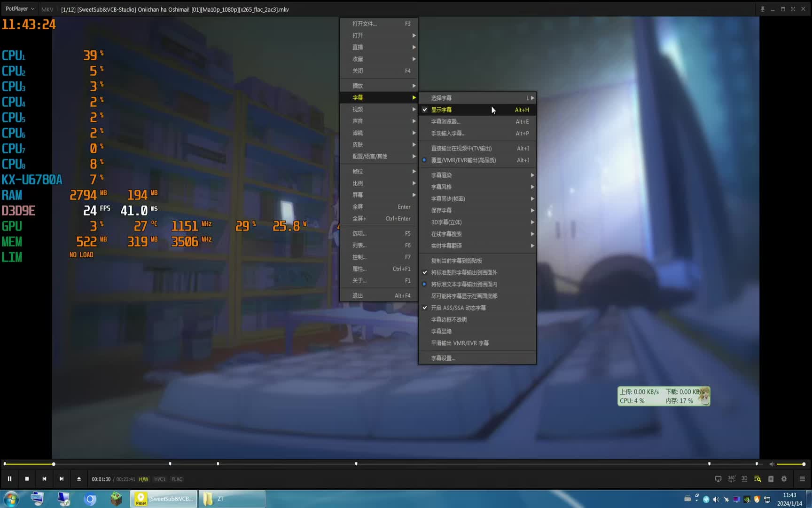Click 打开文件... to open a file
This screenshot has height=508, width=812.
(x=365, y=24)
